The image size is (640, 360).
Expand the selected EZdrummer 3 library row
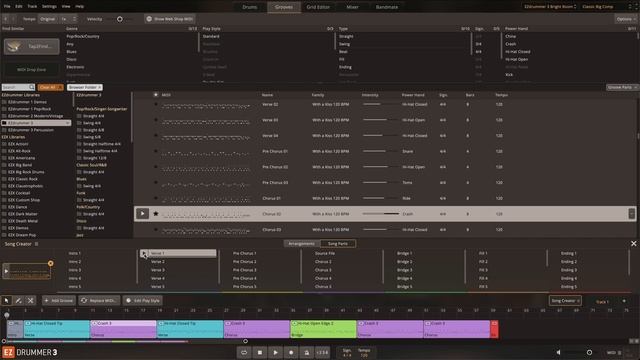[x=67, y=123]
